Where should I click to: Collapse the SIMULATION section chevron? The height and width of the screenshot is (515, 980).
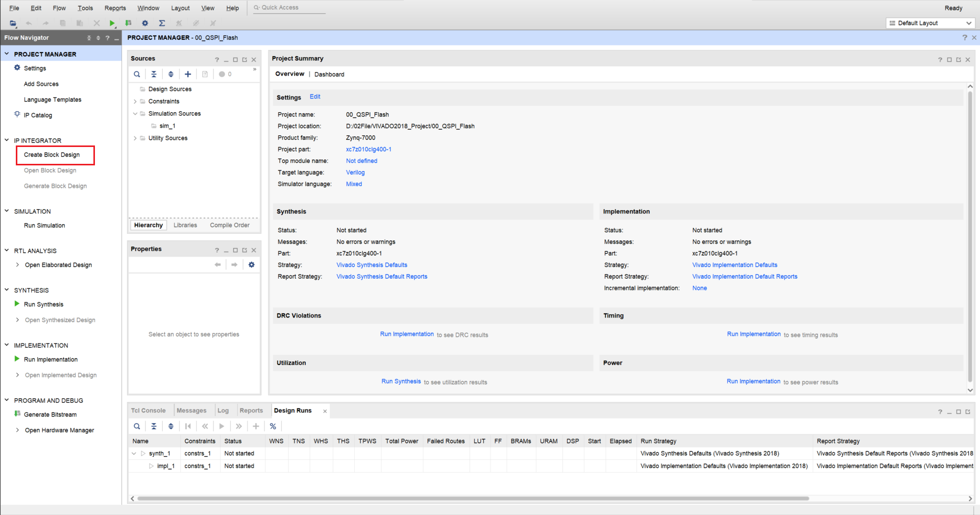pos(7,211)
